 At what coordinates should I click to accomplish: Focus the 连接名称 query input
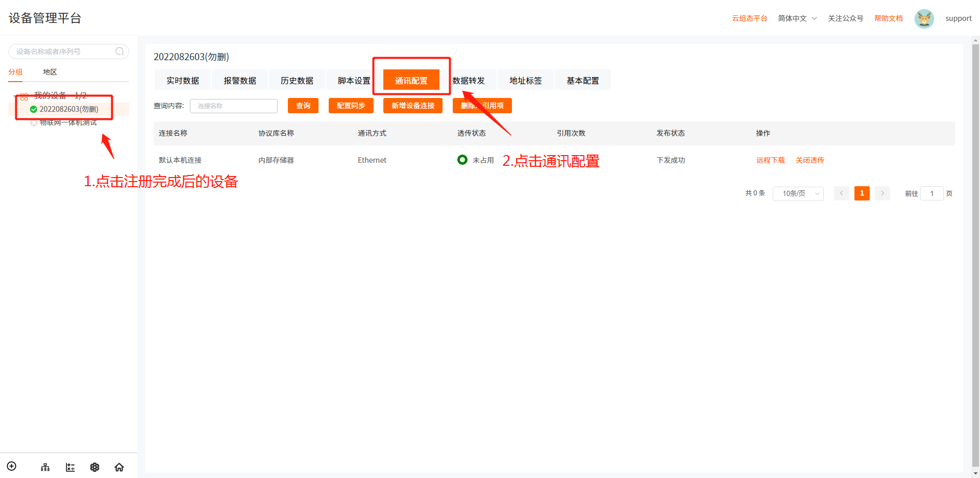234,106
